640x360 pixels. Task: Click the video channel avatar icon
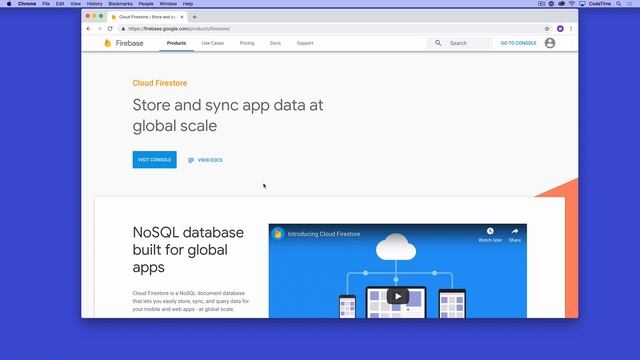pyautogui.click(x=278, y=234)
